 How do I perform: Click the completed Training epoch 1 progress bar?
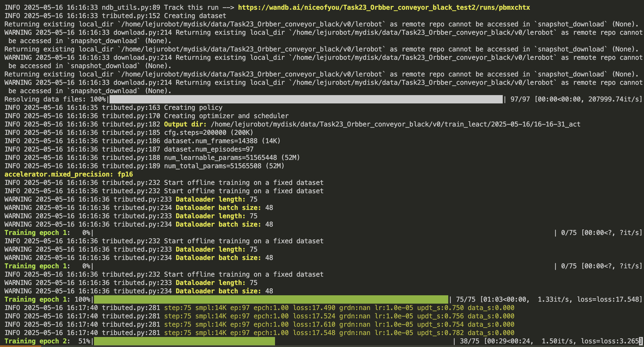tap(271, 299)
